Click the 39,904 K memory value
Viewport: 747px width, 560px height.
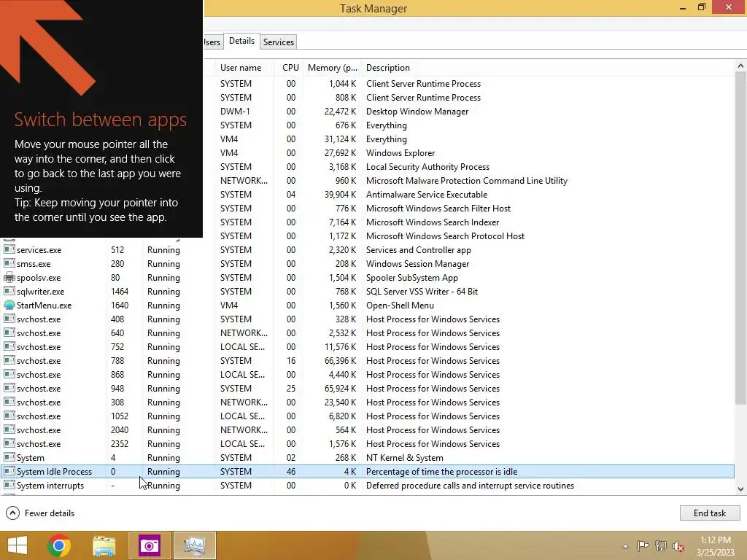340,194
